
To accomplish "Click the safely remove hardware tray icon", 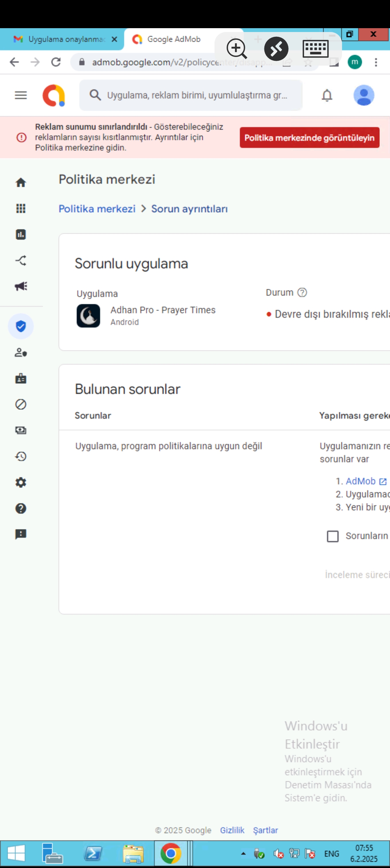I will click(259, 854).
